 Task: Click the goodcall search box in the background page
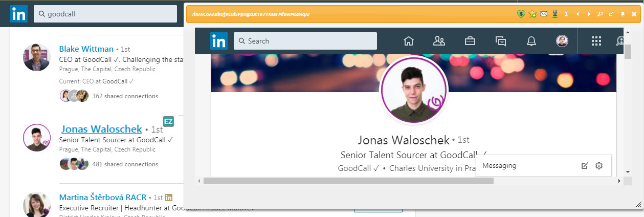coord(105,14)
